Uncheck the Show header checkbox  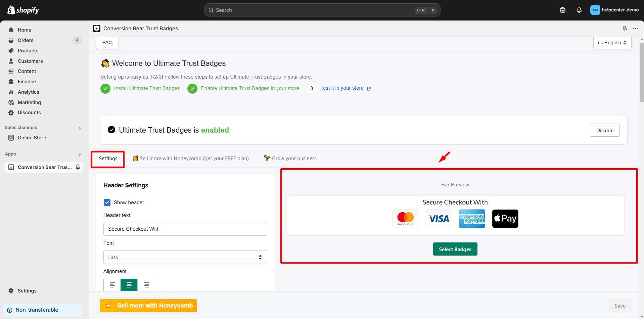107,202
